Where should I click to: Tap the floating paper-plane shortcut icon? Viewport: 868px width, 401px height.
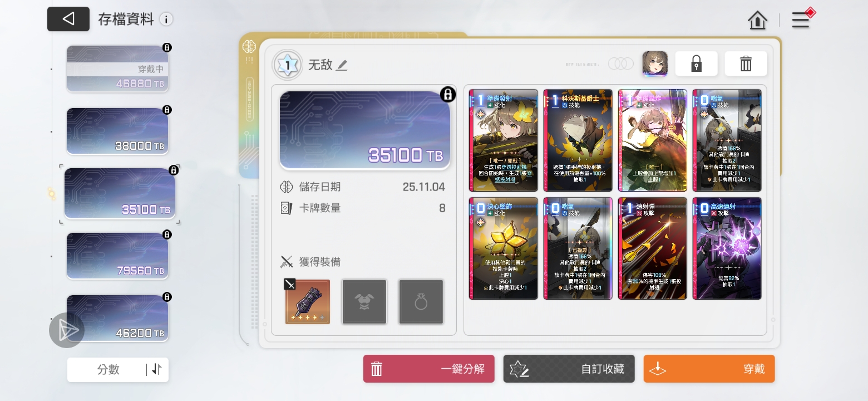(x=67, y=330)
